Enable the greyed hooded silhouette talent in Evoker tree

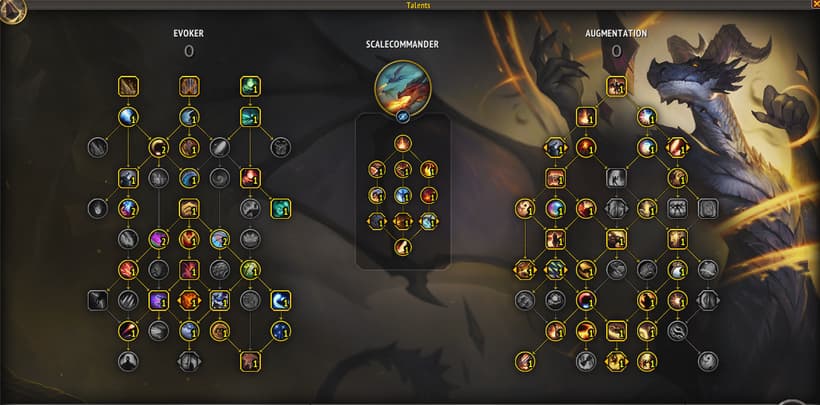[128, 362]
